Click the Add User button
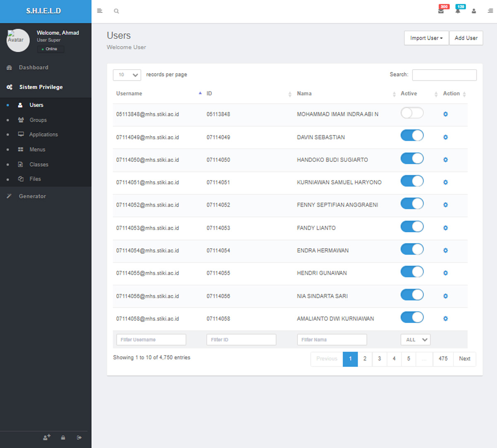Screen dimensions: 497x448 466,38
